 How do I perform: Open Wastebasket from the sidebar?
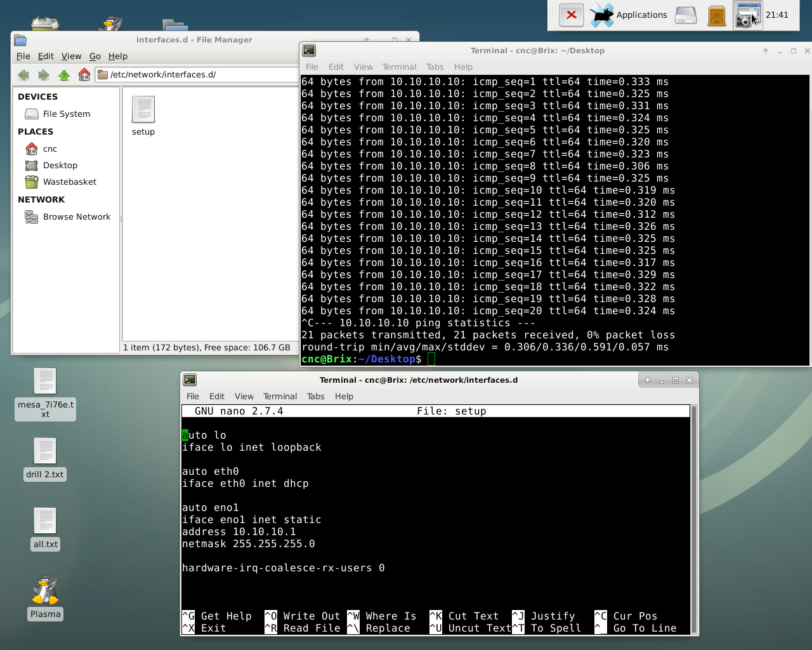pyautogui.click(x=69, y=182)
